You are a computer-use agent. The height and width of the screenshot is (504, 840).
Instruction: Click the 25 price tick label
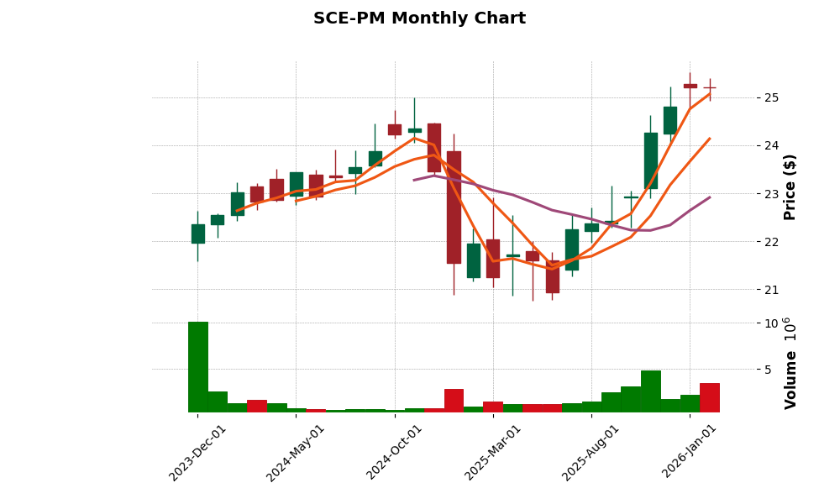[x=771, y=98]
